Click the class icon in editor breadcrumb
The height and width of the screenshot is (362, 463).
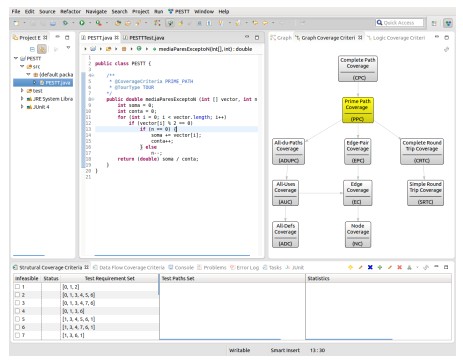pyautogui.click(x=139, y=49)
